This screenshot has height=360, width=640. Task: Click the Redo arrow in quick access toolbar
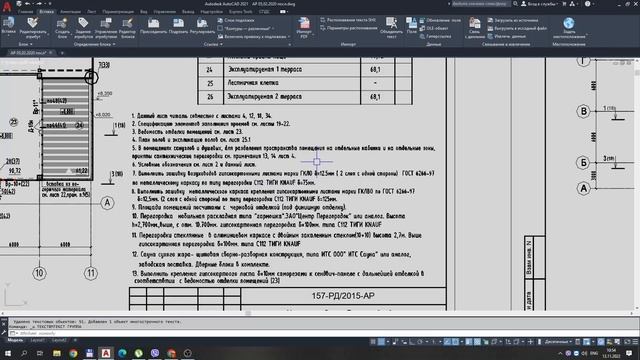pyautogui.click(x=40, y=4)
